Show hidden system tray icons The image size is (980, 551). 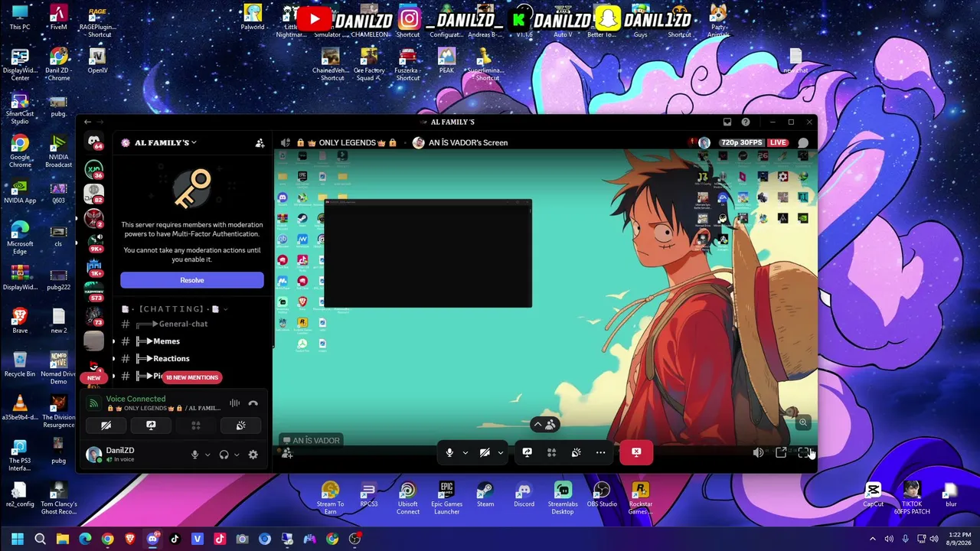872,539
